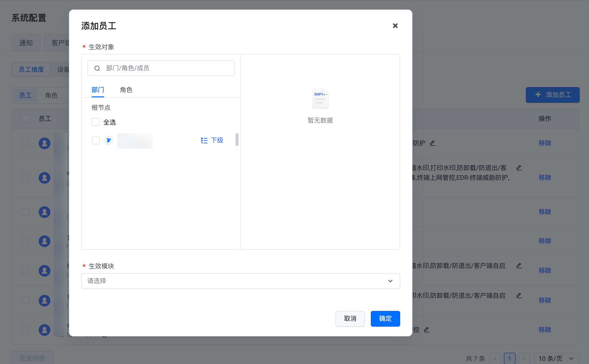Open the 生效模块 请选择 dropdown
The width and height of the screenshot is (589, 364).
pos(240,281)
